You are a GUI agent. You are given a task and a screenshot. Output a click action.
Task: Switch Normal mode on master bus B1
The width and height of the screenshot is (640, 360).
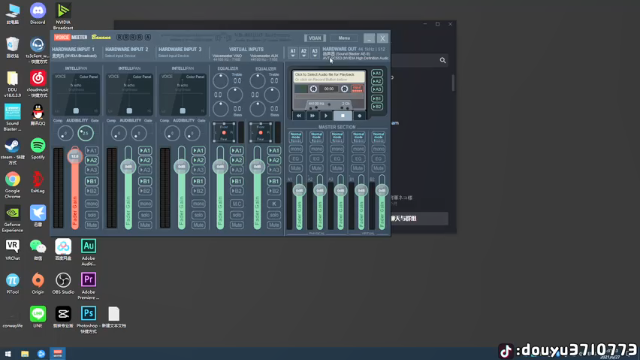point(358,137)
